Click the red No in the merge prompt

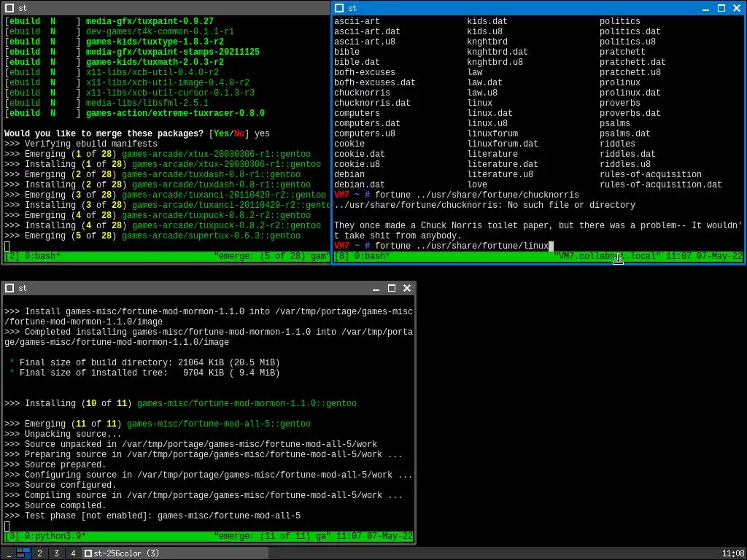pyautogui.click(x=239, y=134)
